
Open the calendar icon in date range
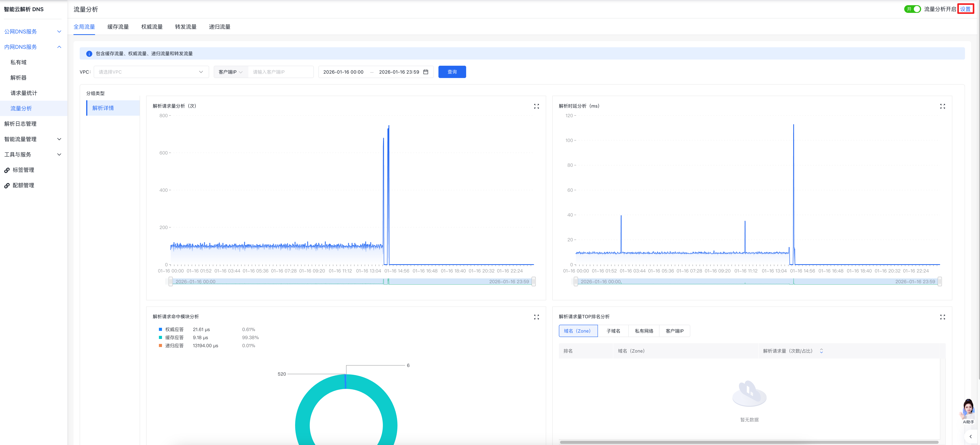(426, 72)
